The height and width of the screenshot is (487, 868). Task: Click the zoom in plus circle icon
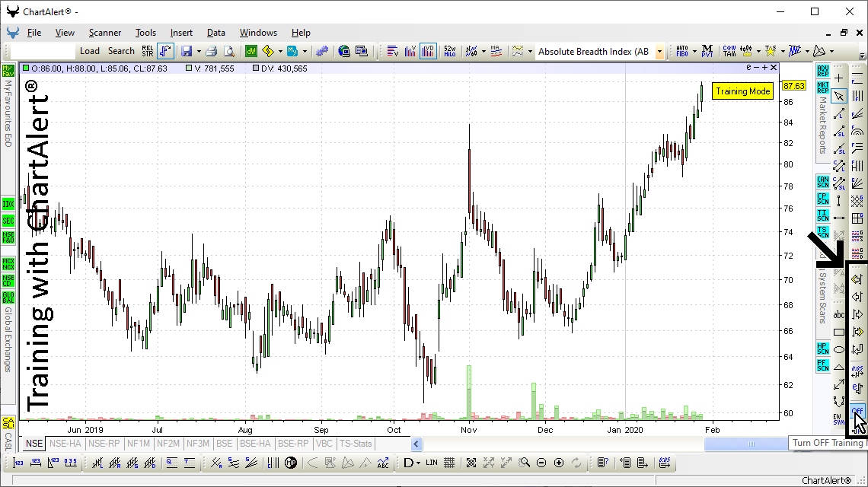[559, 463]
